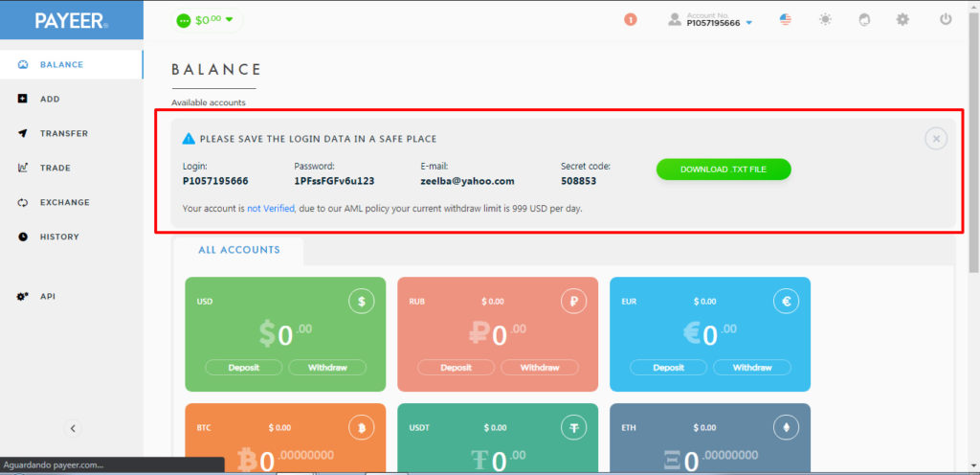Click the tether icon on USDT card

tap(574, 428)
